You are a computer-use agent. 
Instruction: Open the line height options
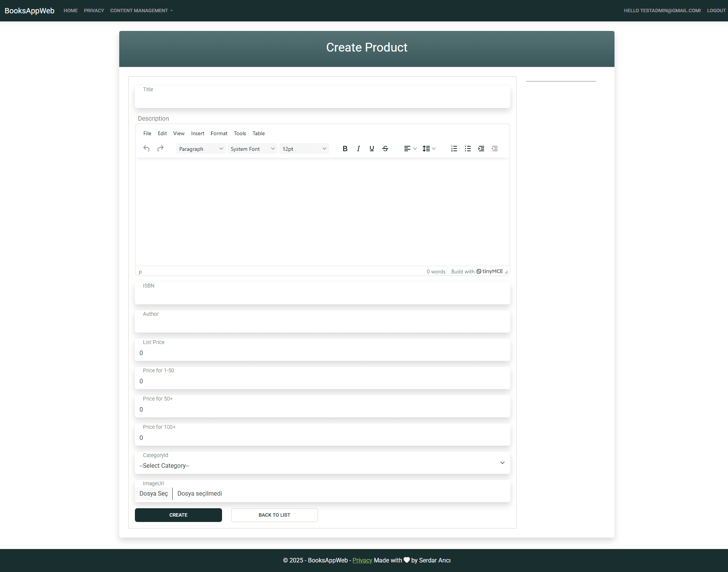tap(429, 149)
